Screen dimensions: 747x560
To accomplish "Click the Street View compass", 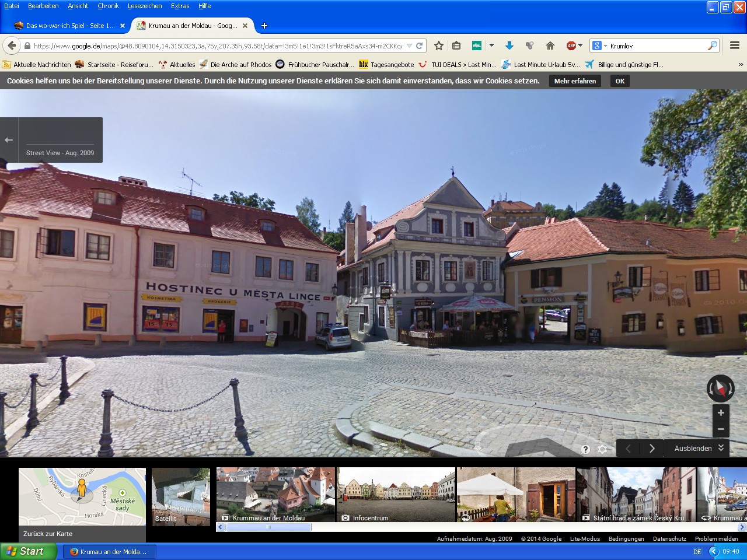I will pos(720,388).
